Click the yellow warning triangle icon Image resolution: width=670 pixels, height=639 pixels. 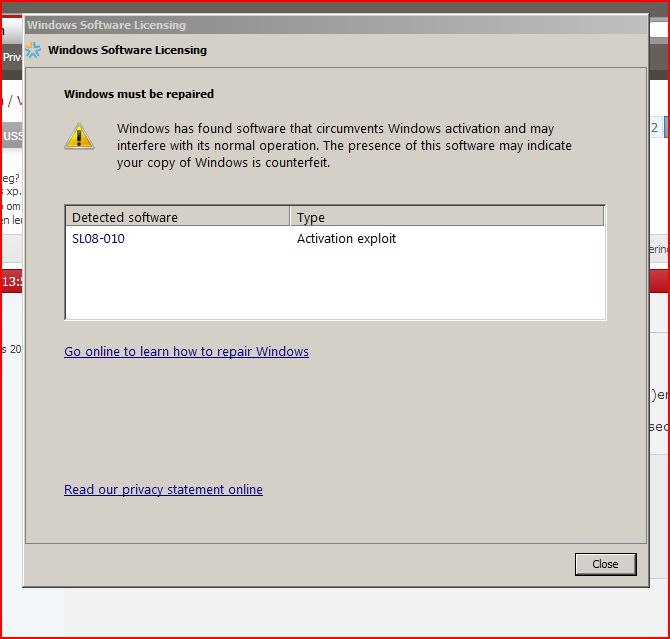click(79, 137)
